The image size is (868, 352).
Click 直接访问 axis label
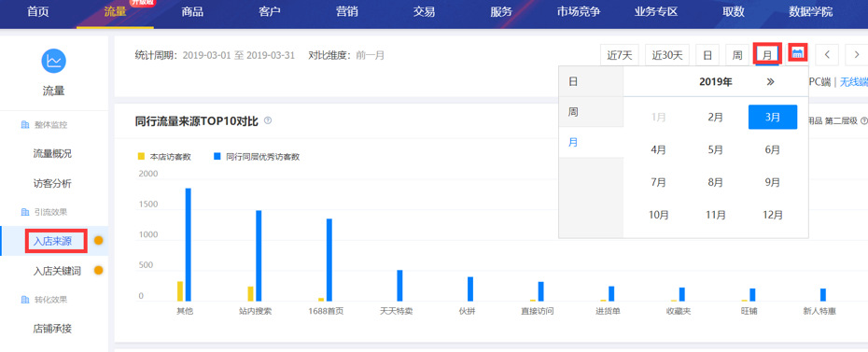(537, 311)
